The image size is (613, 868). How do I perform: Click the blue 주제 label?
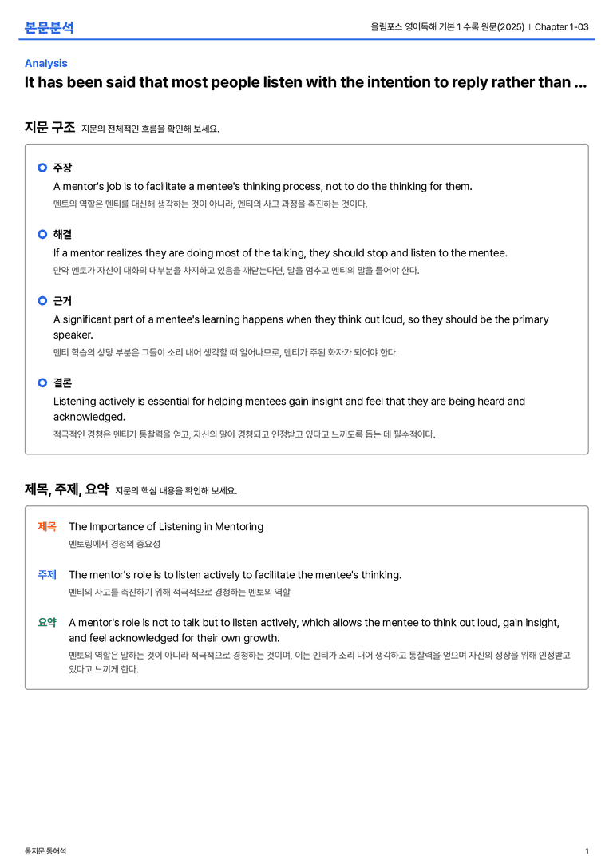[x=47, y=575]
